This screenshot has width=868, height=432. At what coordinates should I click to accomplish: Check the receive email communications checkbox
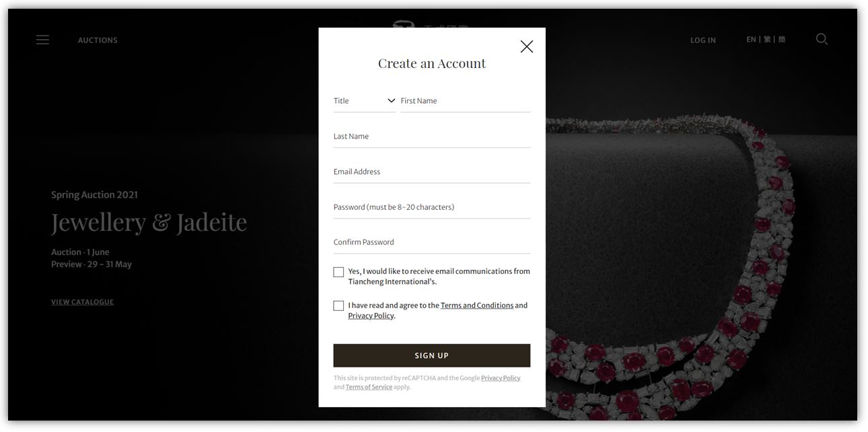pyautogui.click(x=338, y=272)
